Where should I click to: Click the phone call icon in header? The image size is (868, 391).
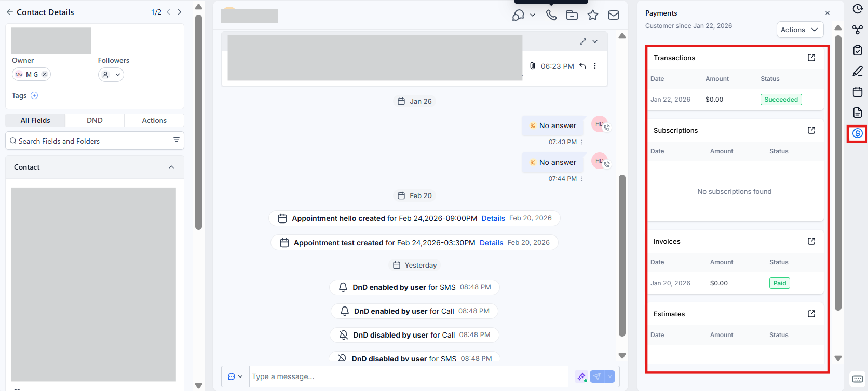551,15
